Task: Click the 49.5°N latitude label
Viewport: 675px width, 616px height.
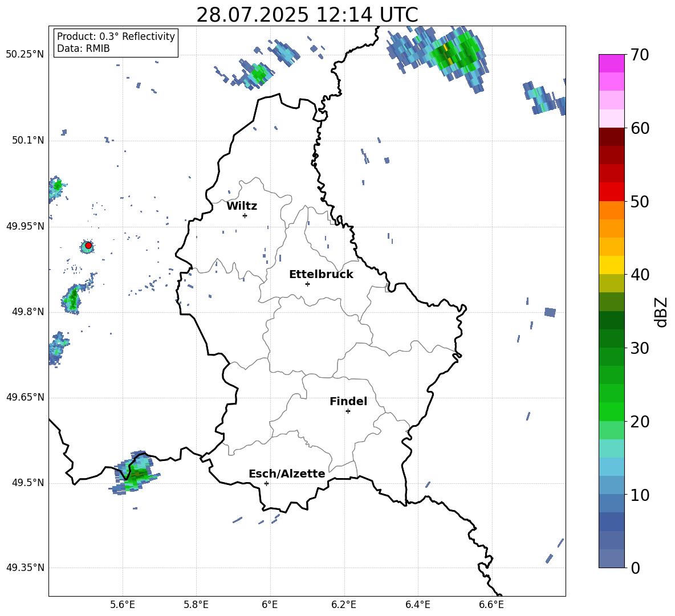Action: (x=28, y=483)
